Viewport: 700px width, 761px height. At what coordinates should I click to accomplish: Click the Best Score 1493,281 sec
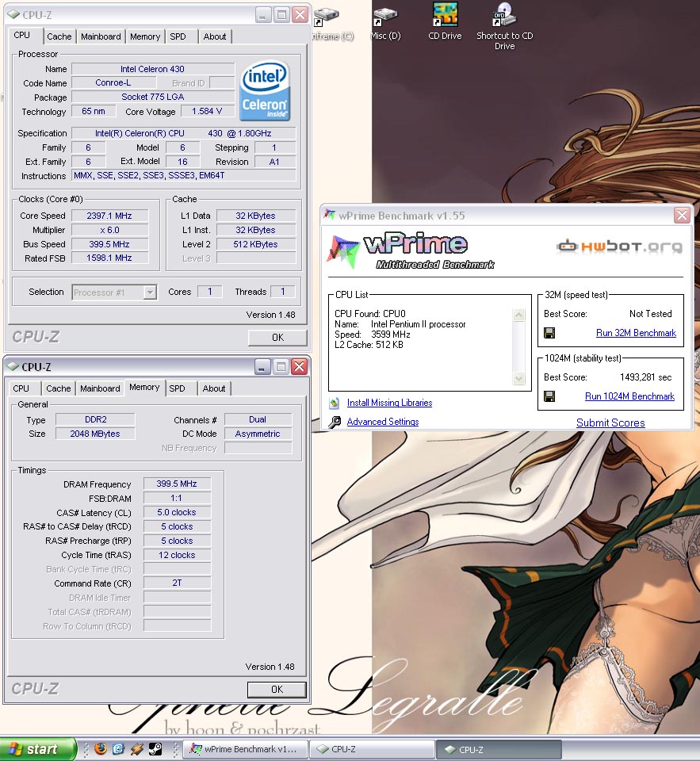pos(645,377)
